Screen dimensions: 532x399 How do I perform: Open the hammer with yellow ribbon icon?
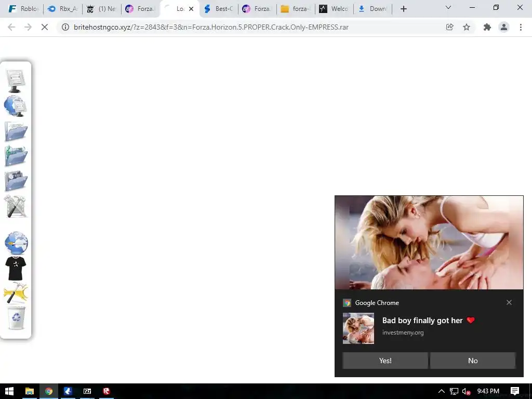tap(16, 292)
